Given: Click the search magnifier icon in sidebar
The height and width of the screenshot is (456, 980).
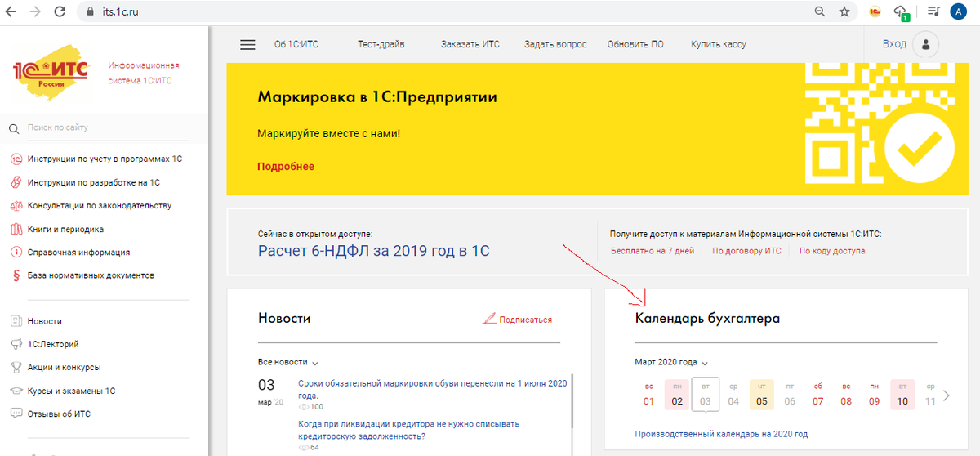Looking at the screenshot, I should pyautogui.click(x=14, y=128).
